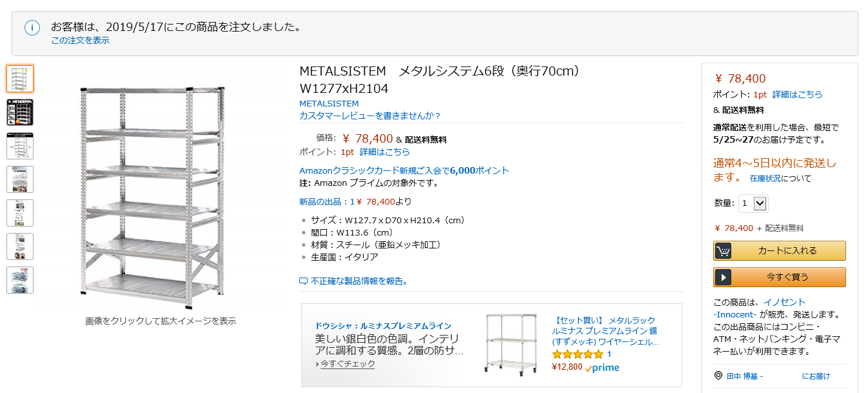Click the delivery location pin icon
The width and height of the screenshot is (868, 393).
pos(718,376)
